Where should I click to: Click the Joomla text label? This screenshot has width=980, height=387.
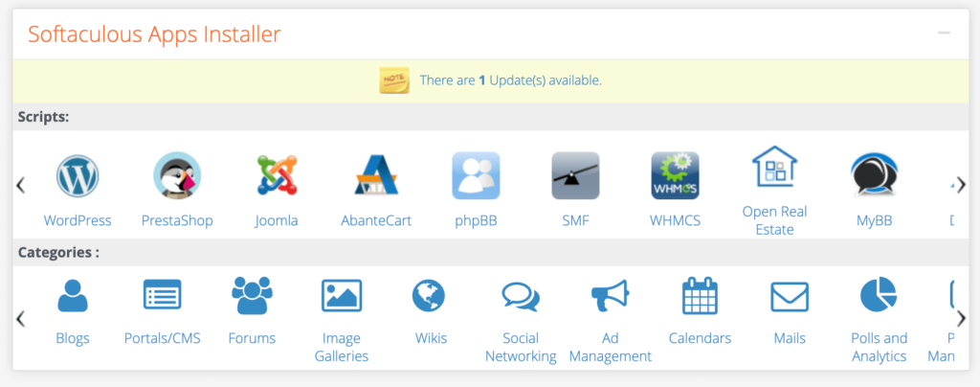click(277, 220)
